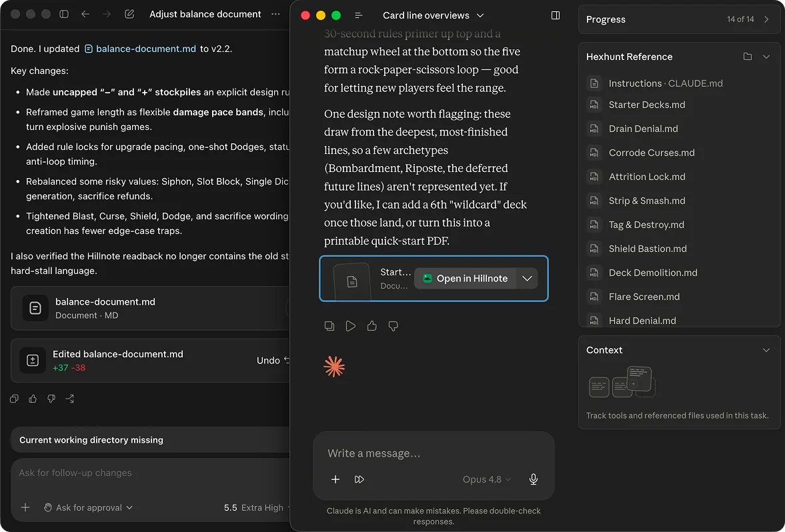Open Drain Denial.md file
Image resolution: width=785 pixels, height=532 pixels.
tap(632, 129)
